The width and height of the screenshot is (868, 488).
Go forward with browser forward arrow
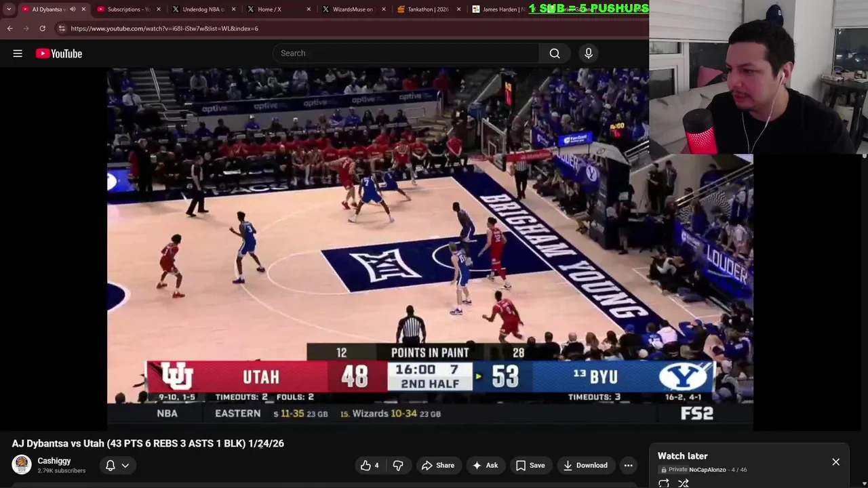[26, 28]
